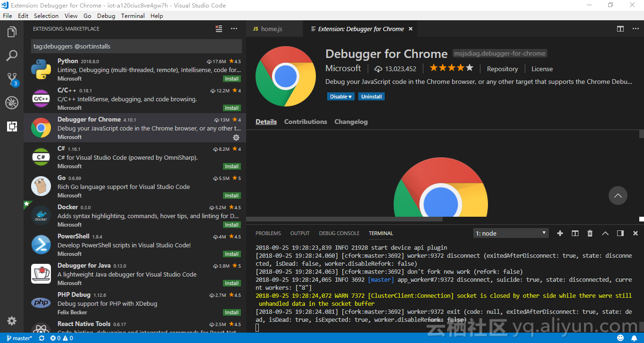Click the scroll-to-top circular arrow button
644x343 pixels.
(x=618, y=196)
